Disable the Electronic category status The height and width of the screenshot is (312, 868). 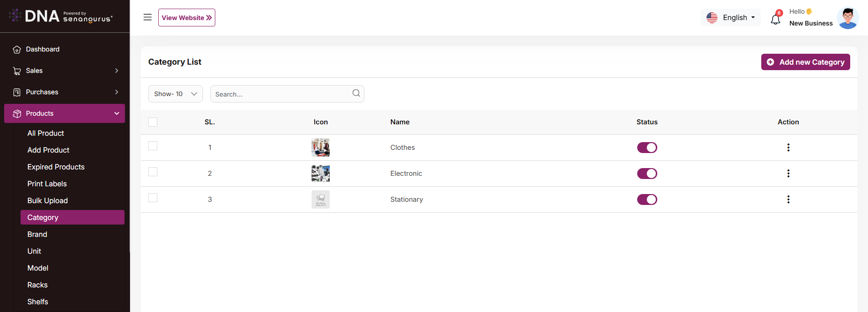pyautogui.click(x=647, y=174)
